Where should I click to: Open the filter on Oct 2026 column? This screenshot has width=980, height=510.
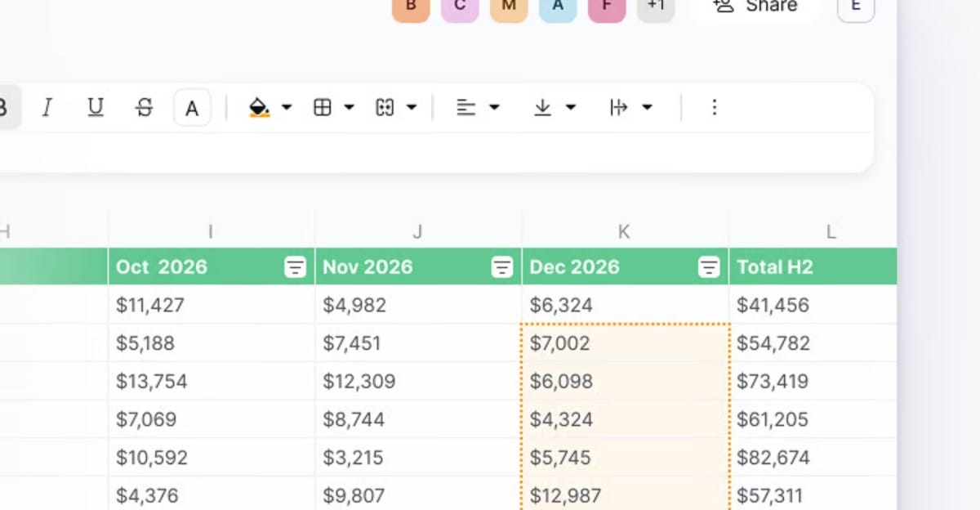coord(295,267)
